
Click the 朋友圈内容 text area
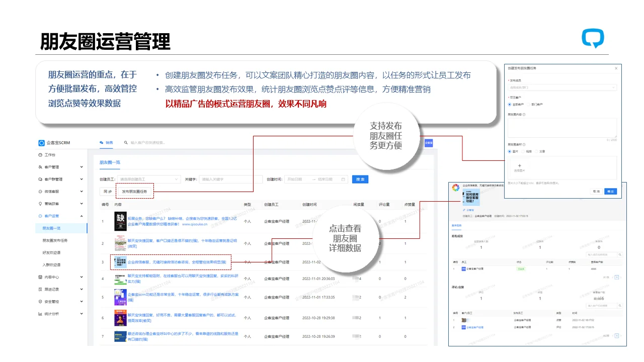click(x=562, y=128)
